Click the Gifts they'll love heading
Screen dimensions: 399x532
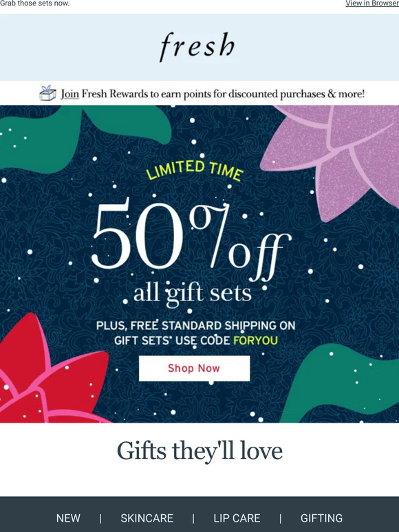[x=199, y=451]
